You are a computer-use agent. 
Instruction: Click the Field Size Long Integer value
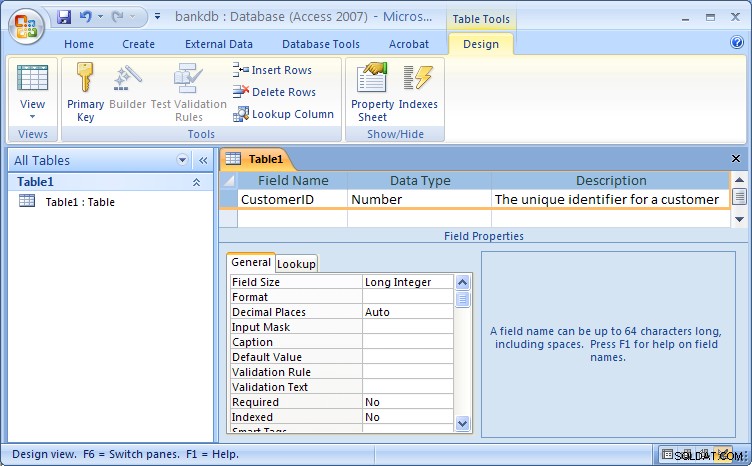click(408, 282)
